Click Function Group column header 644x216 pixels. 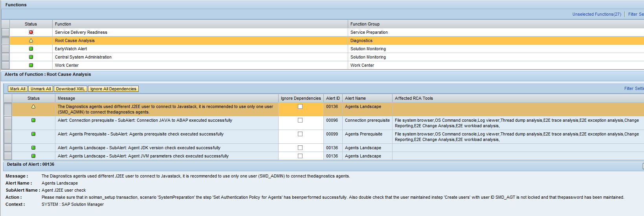496,24
